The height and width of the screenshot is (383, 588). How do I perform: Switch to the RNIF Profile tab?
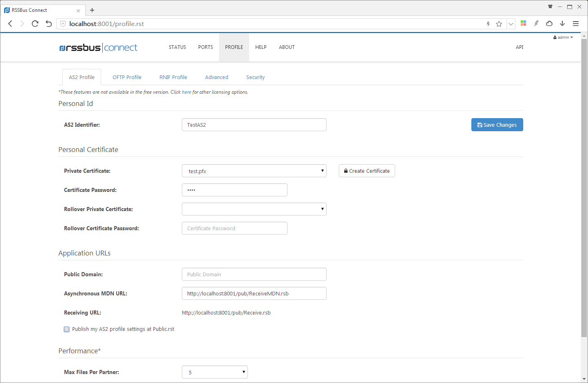173,77
